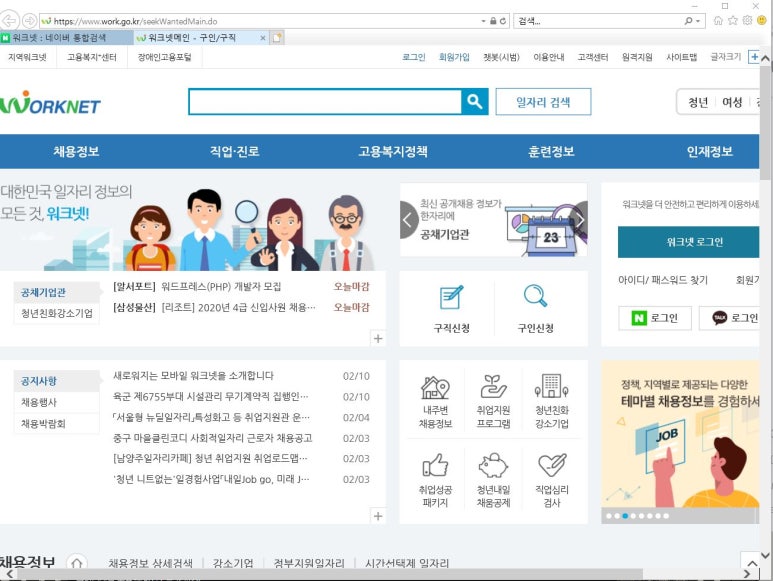This screenshot has height=581, width=773.
Task: Click the 구인신청 magnifier icon
Action: click(535, 296)
